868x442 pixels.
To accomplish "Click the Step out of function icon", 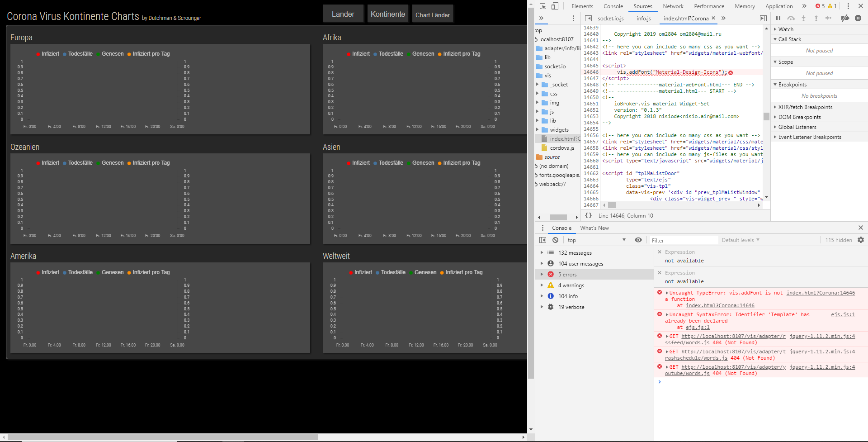I will 816,18.
